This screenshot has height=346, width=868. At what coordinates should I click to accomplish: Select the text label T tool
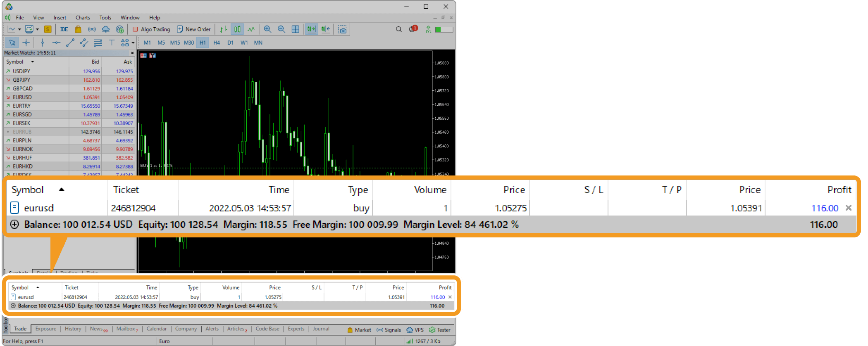coord(112,43)
